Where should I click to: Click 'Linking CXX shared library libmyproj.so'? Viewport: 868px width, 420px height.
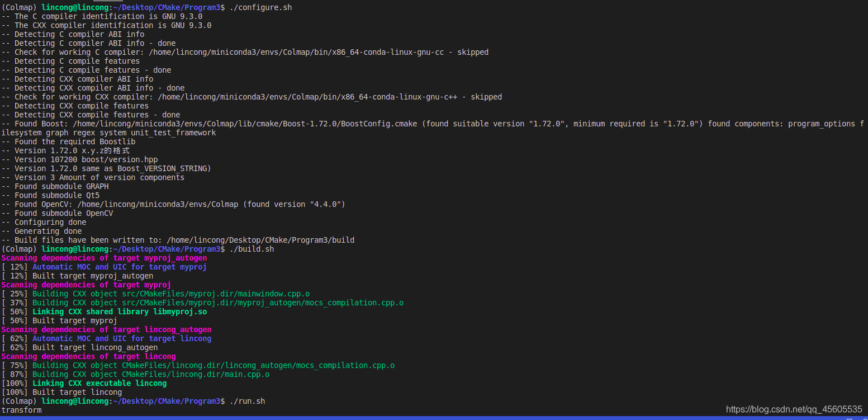pos(120,312)
